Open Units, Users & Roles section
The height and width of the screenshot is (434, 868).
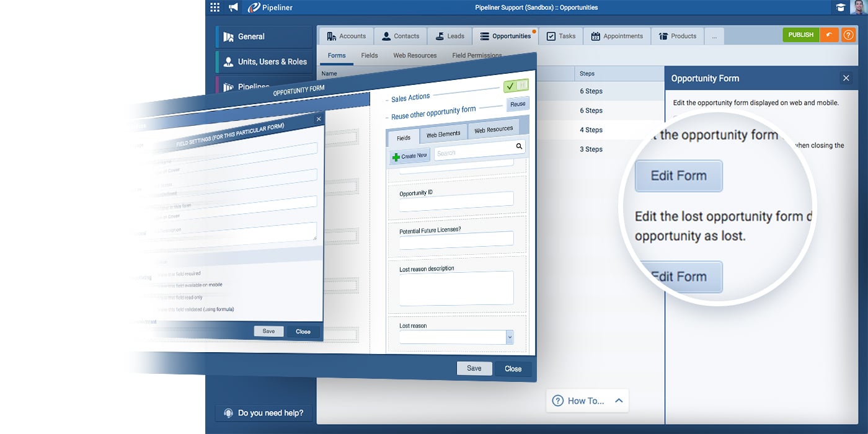tap(265, 62)
